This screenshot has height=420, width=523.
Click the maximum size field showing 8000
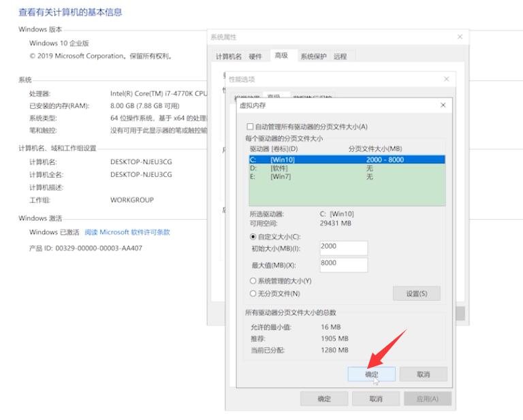[x=343, y=265]
